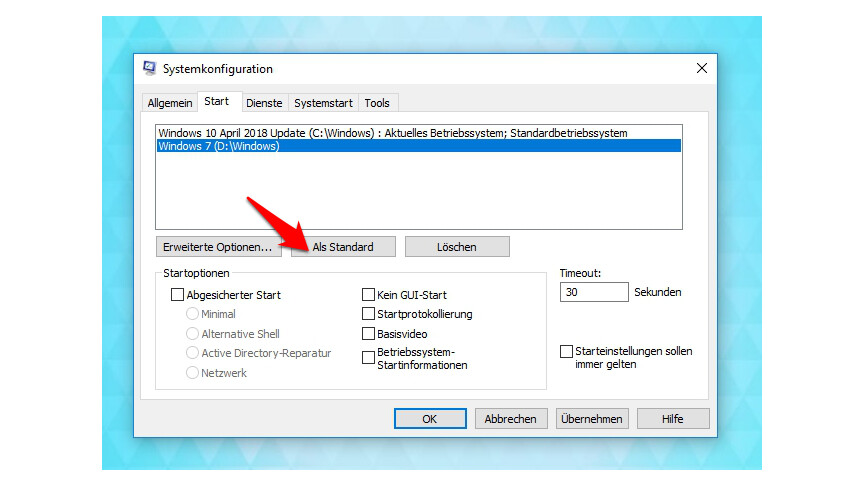This screenshot has width=864, height=486.
Task: Click the Systemkonfiguration title bar icon
Action: (149, 68)
